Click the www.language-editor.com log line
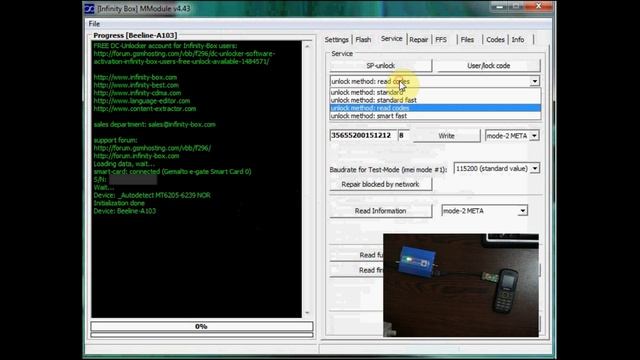The width and height of the screenshot is (640, 360). pyautogui.click(x=142, y=101)
